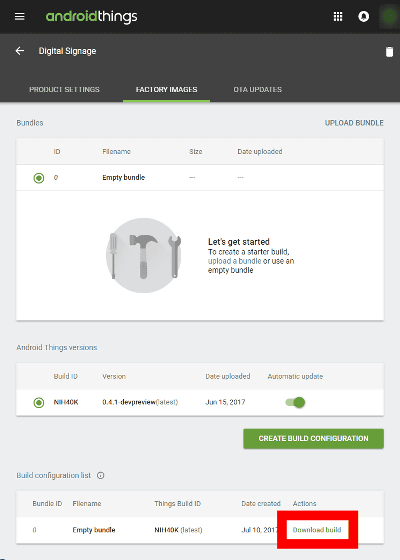
Task: Select the Factory Images tab
Action: click(166, 90)
